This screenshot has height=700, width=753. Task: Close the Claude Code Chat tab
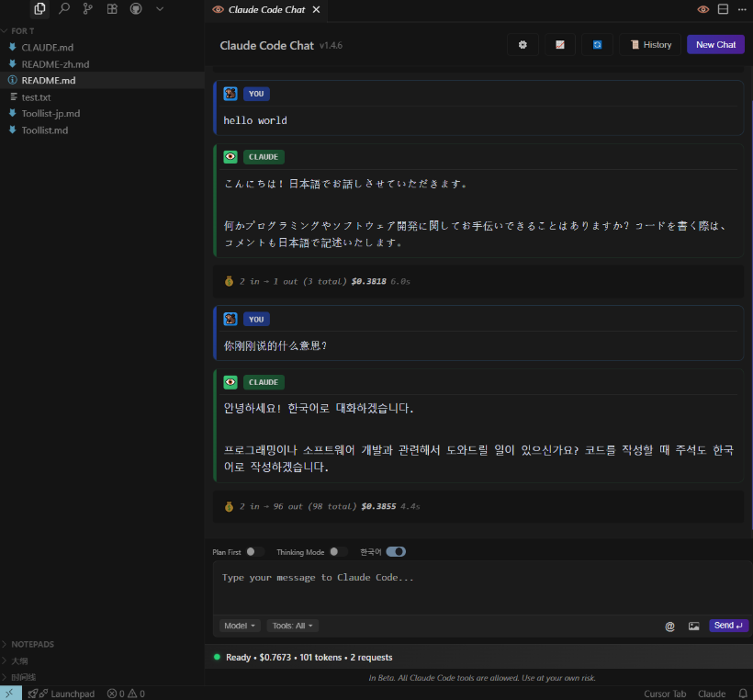pyautogui.click(x=316, y=9)
